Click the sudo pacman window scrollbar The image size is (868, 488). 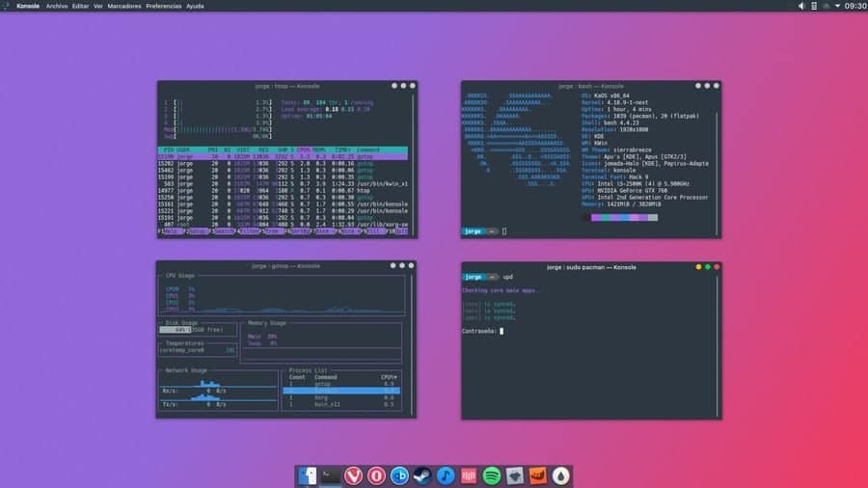717,344
